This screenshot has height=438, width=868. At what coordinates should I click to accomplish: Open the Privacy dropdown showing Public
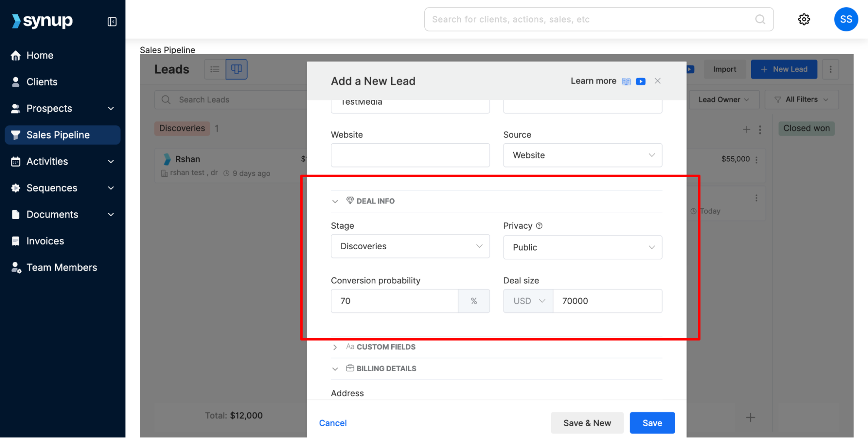point(582,247)
